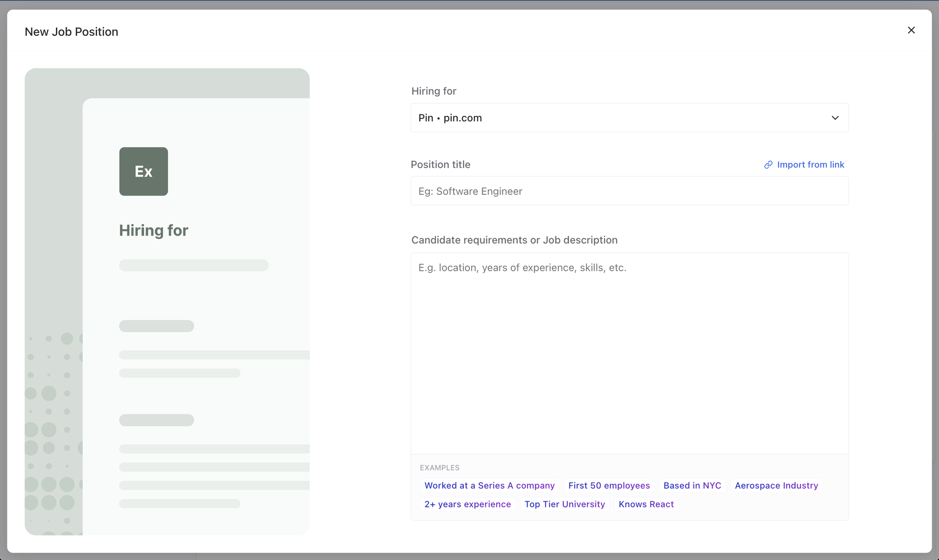Click the Hiring for preview heading
This screenshot has width=939, height=560.
(154, 230)
